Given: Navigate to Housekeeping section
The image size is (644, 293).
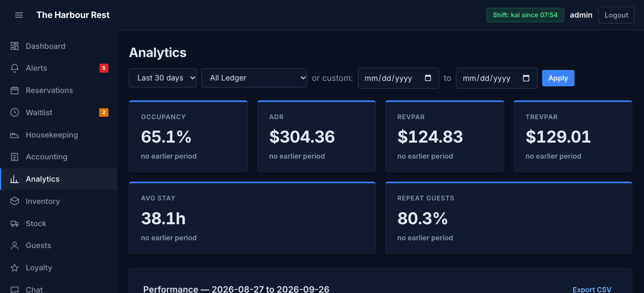Looking at the screenshot, I should tap(59, 135).
